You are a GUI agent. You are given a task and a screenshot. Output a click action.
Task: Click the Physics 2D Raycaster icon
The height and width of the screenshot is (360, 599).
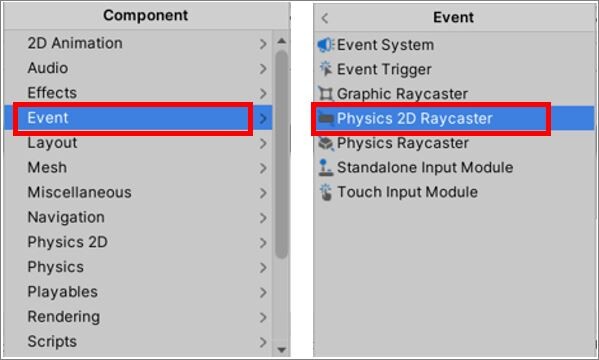click(325, 118)
